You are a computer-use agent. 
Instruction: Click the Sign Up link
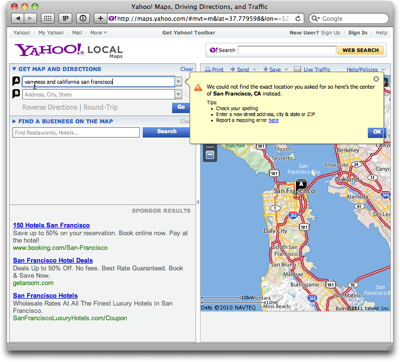pyautogui.click(x=330, y=33)
